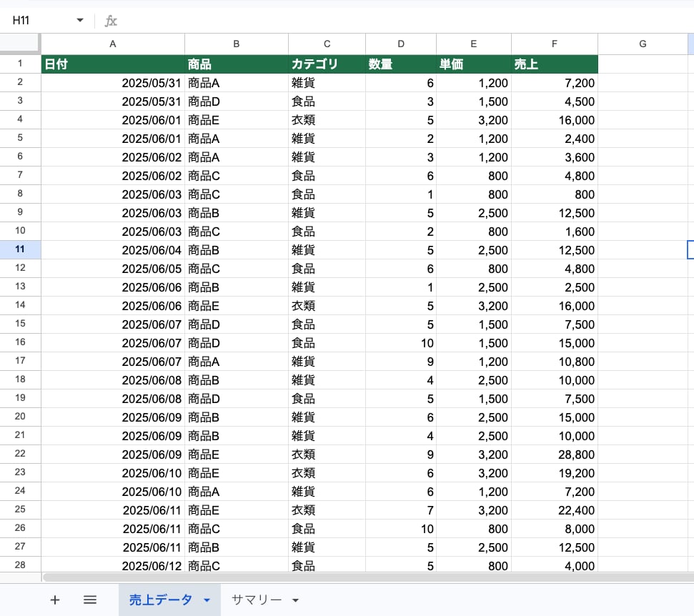Click the 日付 header cell
Viewport: 694px width, 616px height.
tap(113, 64)
